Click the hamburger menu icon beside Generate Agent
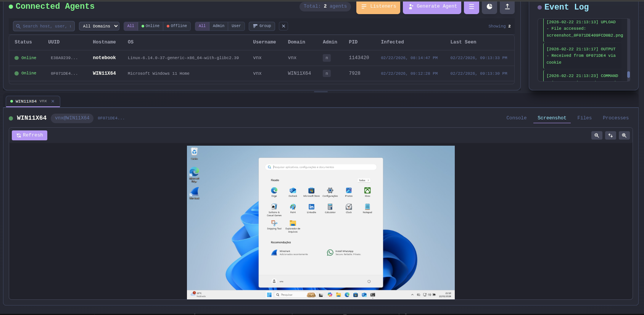Viewport: 644px width, 315px height. click(471, 7)
